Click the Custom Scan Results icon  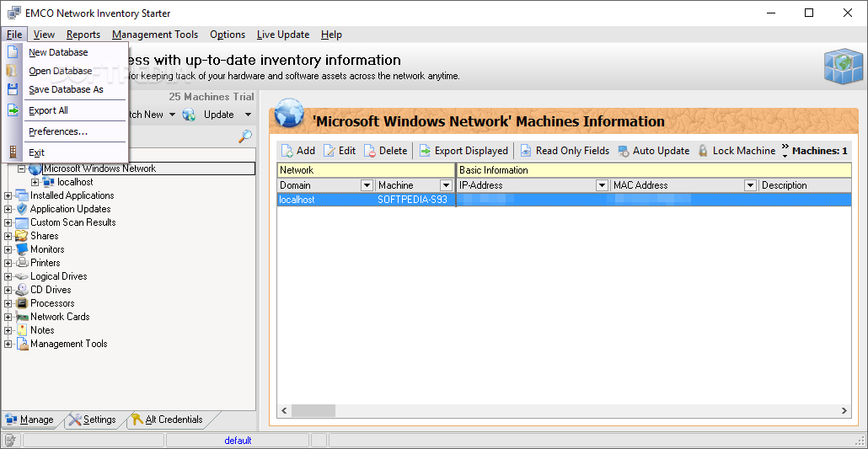[x=22, y=222]
